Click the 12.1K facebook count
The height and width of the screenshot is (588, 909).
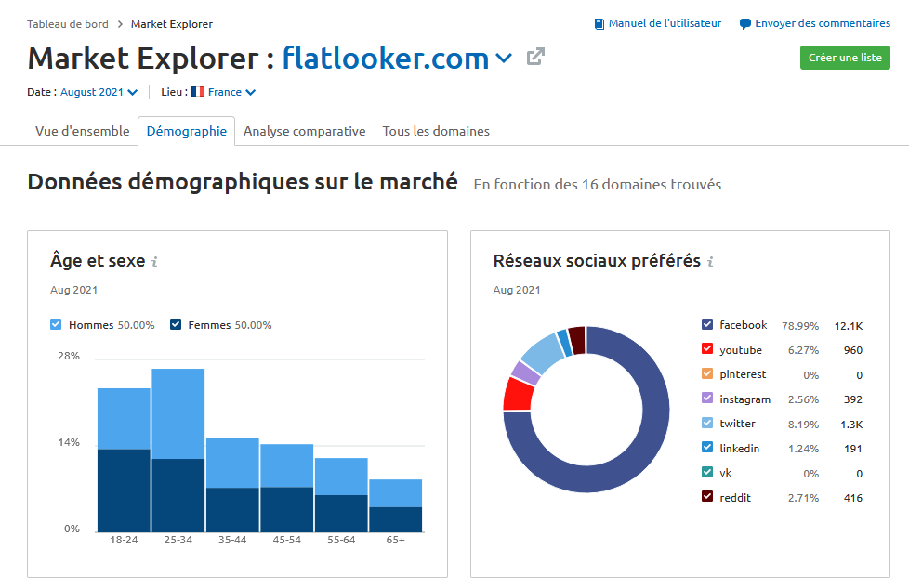(849, 326)
